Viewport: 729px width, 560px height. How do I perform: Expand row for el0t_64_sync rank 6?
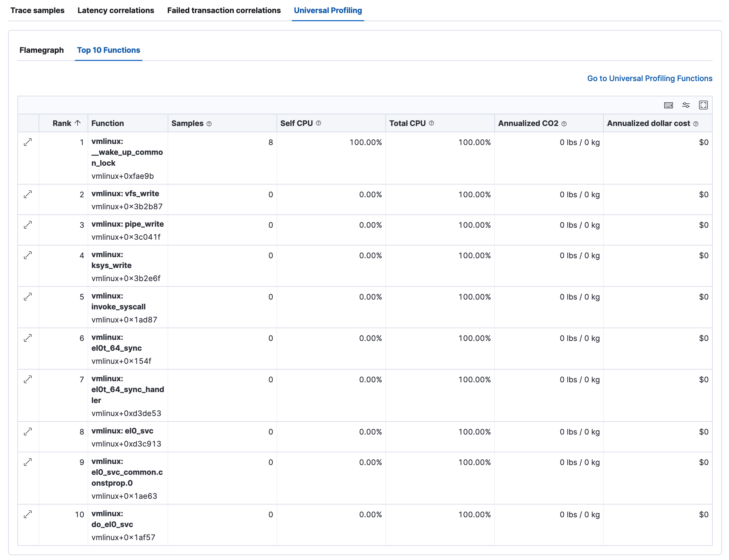tap(28, 338)
